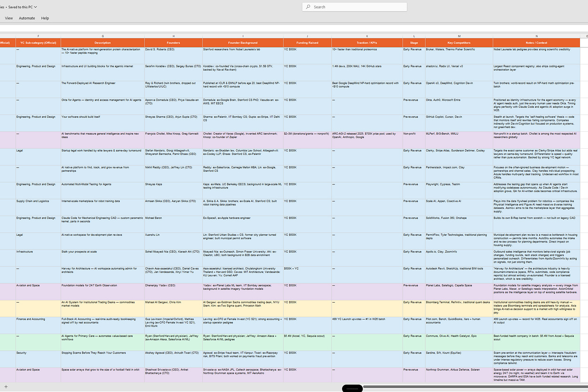Click the search magnifier icon
This screenshot has width=588, height=392.
pos(308,7)
